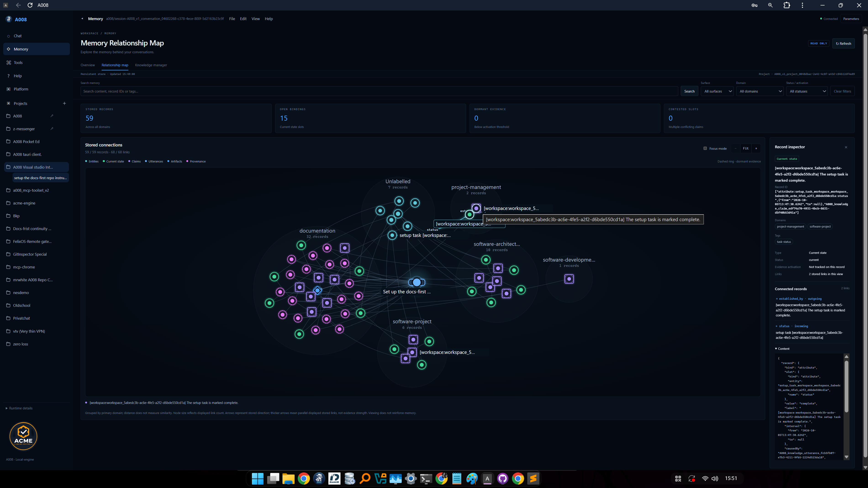Open the extensions puzzle icon
This screenshot has width=868, height=488.
(787, 5)
